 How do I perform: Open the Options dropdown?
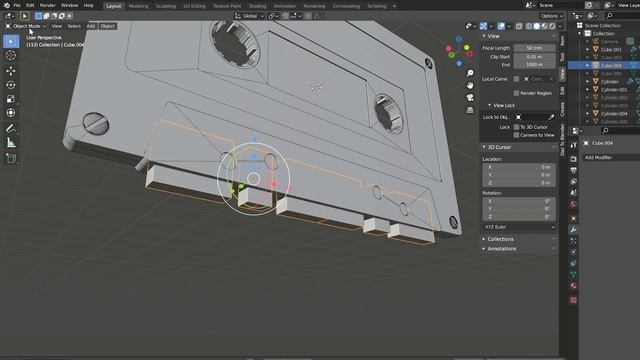click(551, 16)
